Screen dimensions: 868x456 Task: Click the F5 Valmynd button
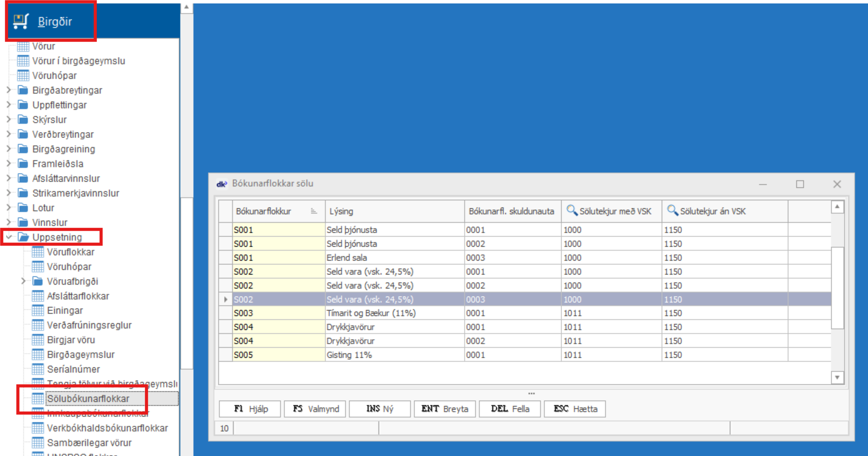315,409
